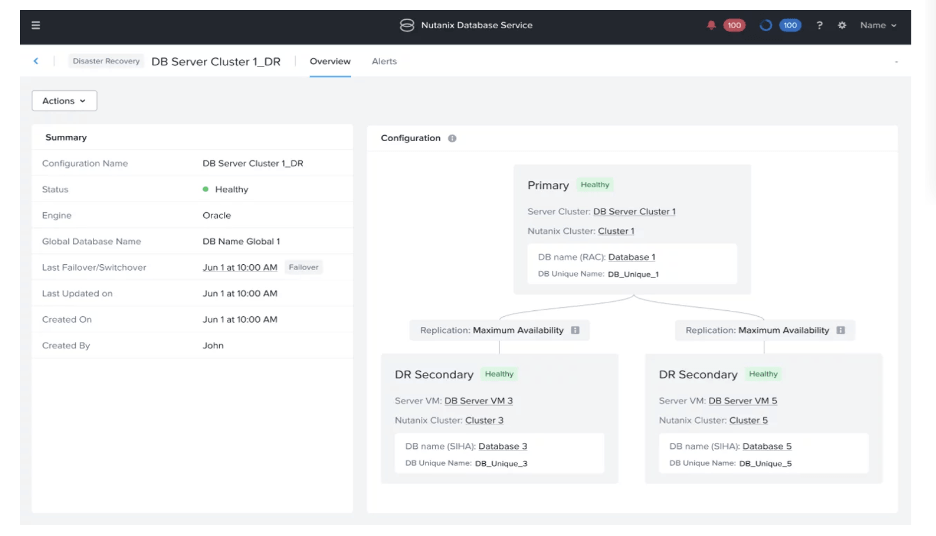Image resolution: width=936 pixels, height=536 pixels.
Task: Open the Cluster 5 link
Action: (749, 420)
